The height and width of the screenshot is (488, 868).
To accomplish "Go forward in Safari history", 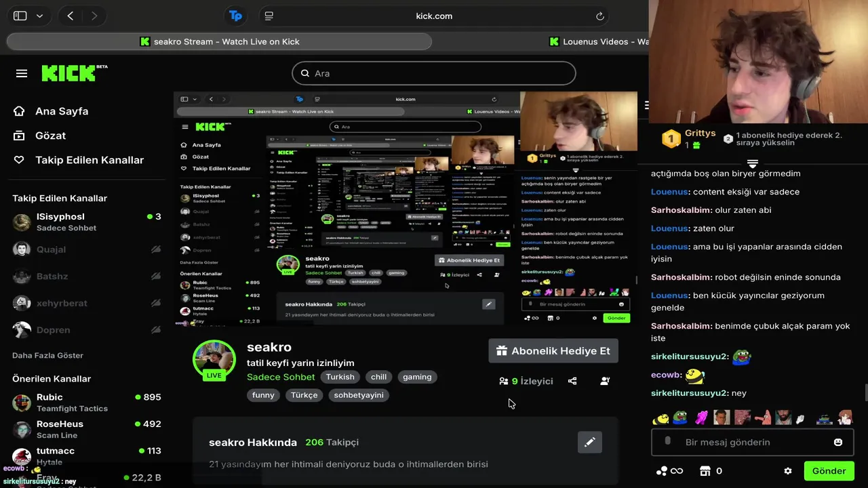I will (x=94, y=16).
